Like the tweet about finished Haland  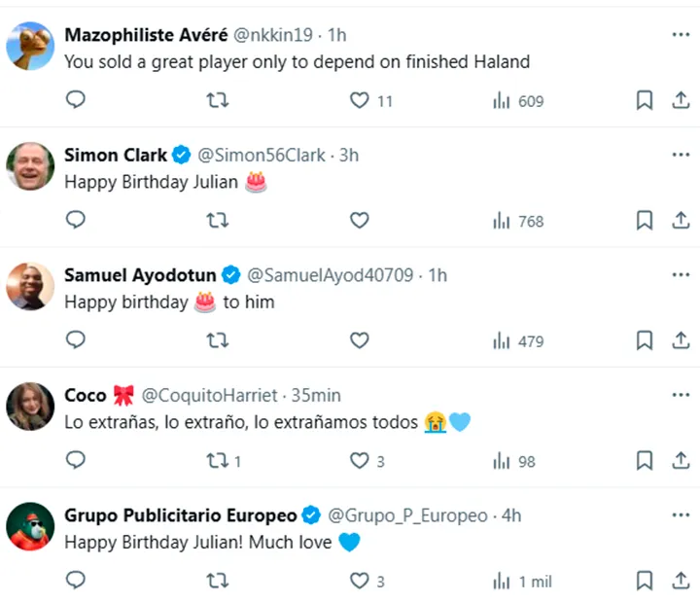[360, 100]
